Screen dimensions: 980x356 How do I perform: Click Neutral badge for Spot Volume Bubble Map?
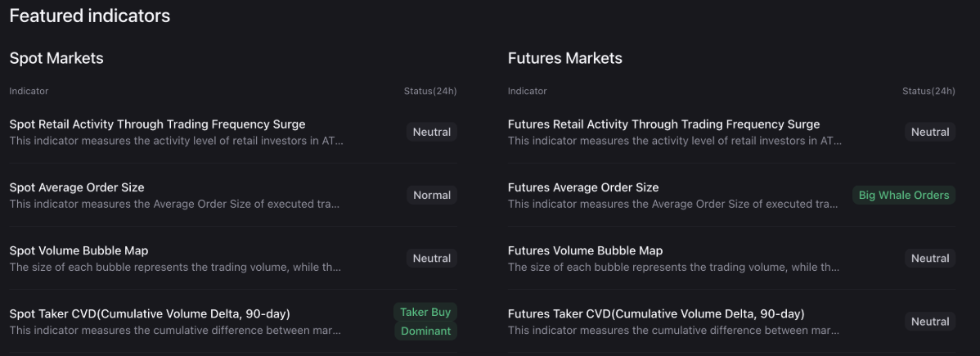pos(432,258)
